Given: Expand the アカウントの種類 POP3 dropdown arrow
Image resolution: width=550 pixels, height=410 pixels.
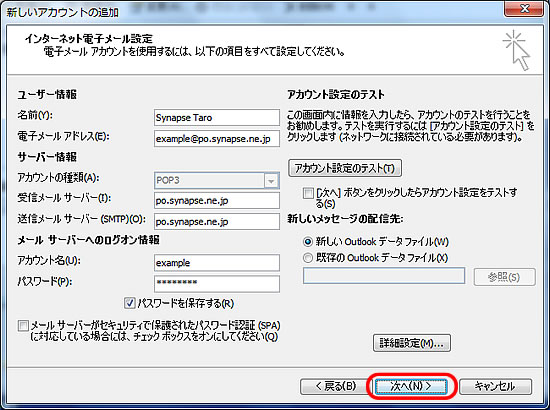Looking at the screenshot, I should pos(271,181).
